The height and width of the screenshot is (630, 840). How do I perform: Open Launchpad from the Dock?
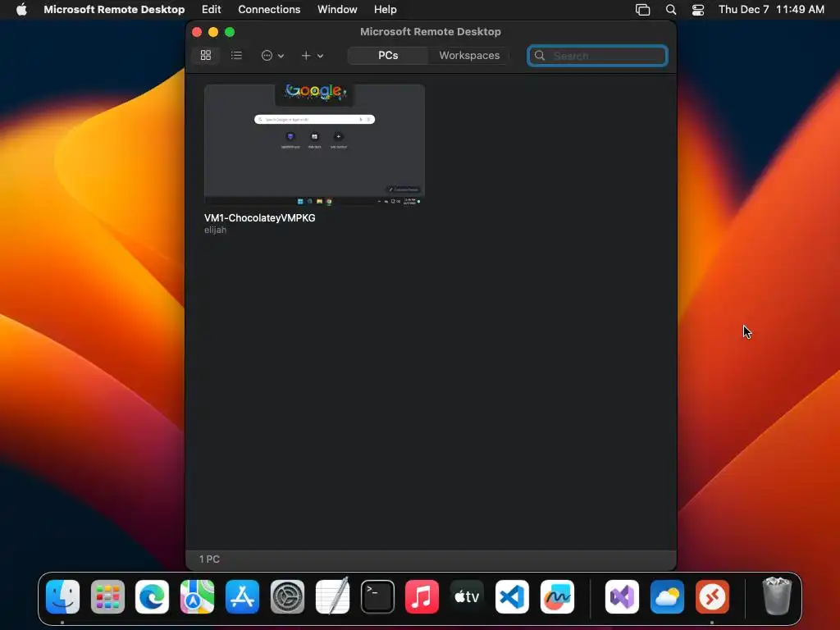point(107,596)
